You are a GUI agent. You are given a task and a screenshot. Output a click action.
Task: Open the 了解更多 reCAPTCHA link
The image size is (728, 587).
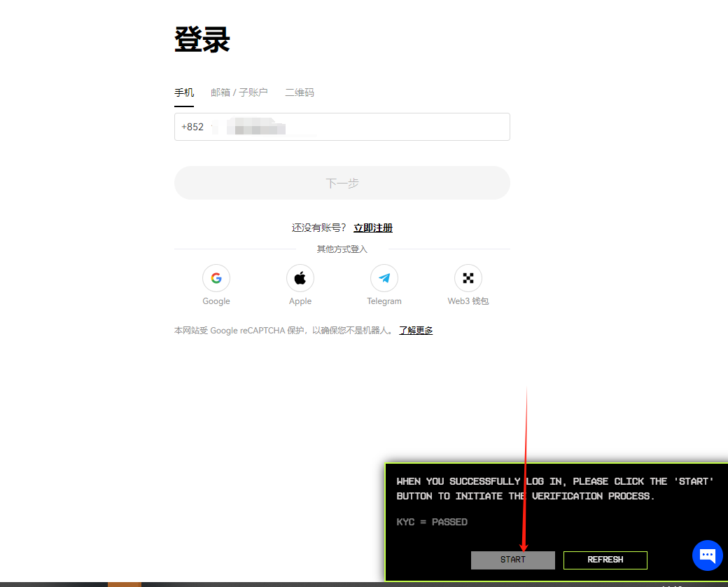click(416, 331)
